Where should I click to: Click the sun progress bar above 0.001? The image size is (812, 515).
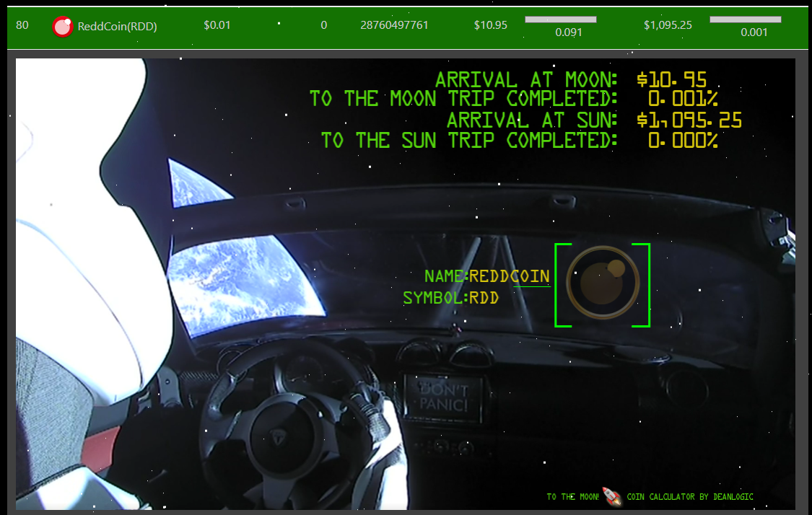click(745, 19)
